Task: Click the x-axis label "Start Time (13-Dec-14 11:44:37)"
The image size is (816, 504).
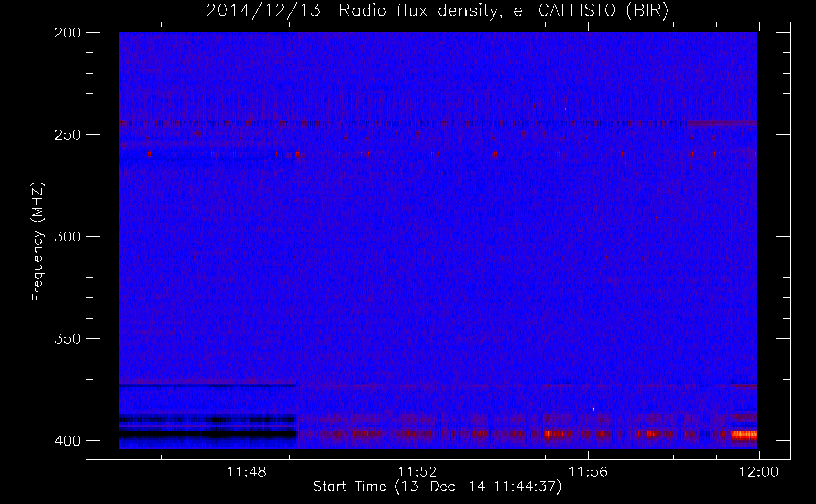Action: point(437,487)
